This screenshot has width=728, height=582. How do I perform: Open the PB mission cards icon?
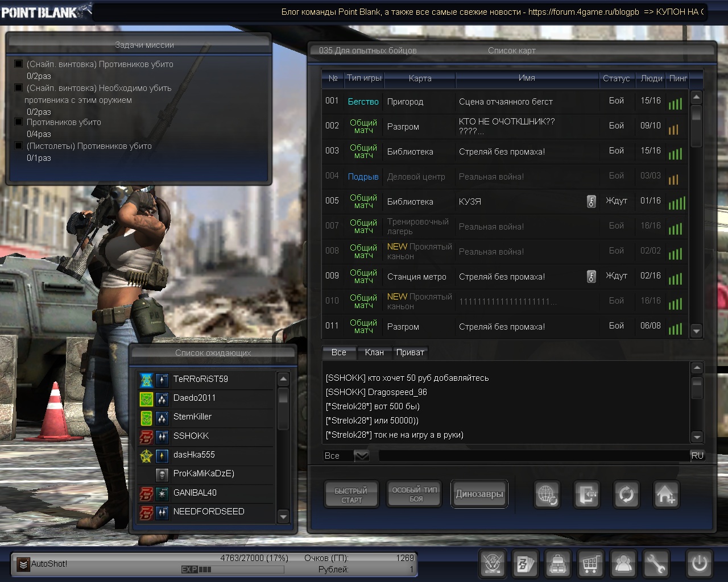(x=524, y=563)
